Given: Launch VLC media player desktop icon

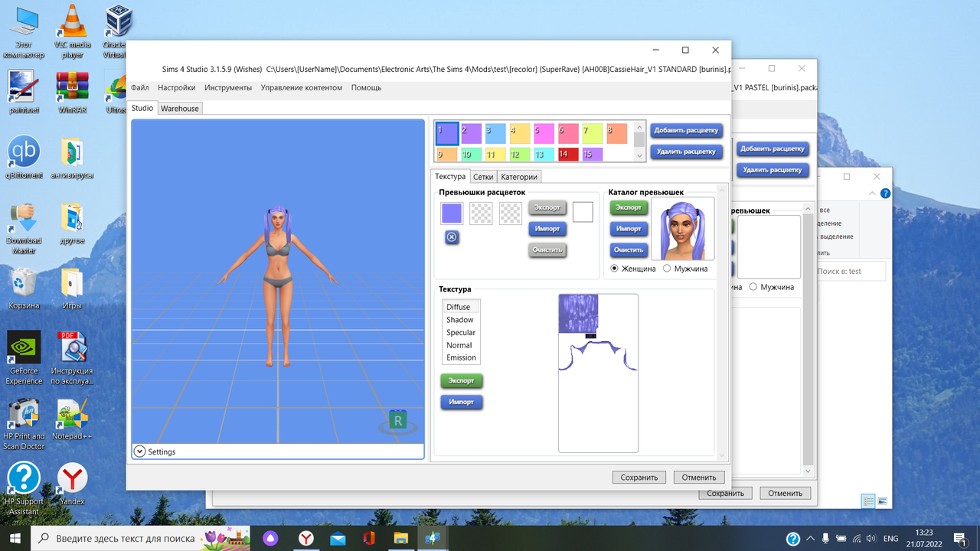Looking at the screenshot, I should click(x=72, y=31).
